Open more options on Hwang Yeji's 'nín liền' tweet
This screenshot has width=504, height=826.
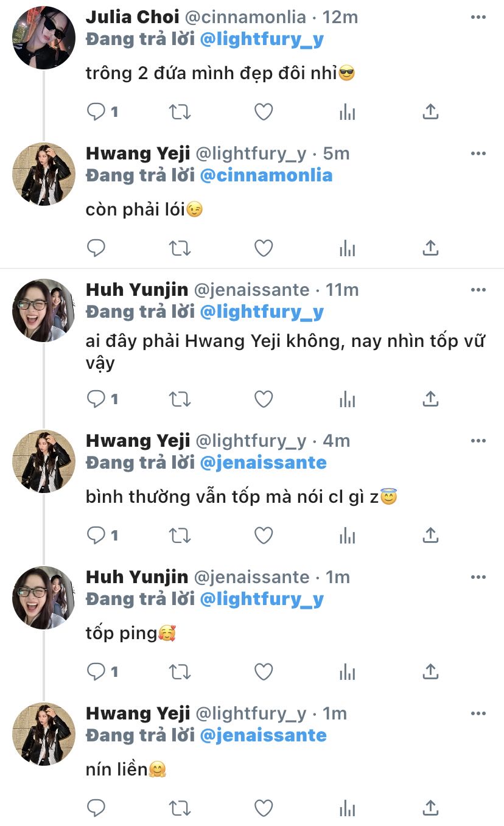tap(478, 713)
